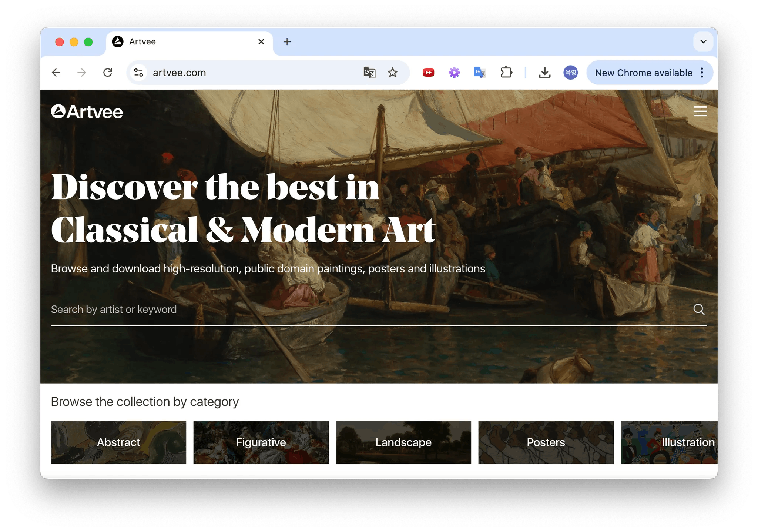
Task: Open the Artvee hamburger menu
Action: (x=700, y=111)
